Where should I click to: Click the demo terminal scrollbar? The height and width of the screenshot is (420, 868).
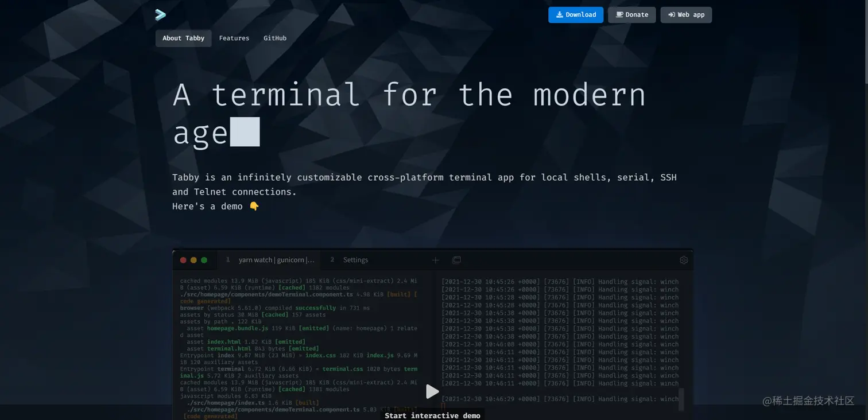point(681,400)
